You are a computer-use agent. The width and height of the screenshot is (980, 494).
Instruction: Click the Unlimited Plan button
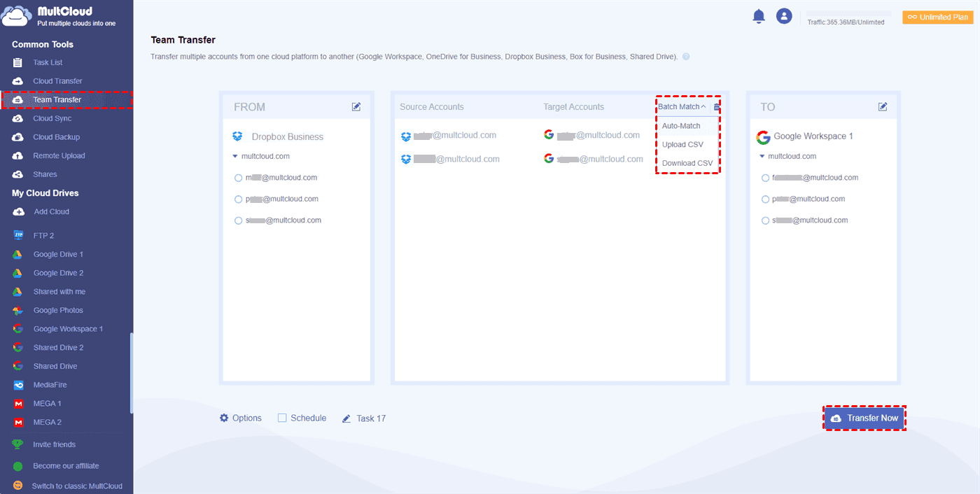(938, 17)
